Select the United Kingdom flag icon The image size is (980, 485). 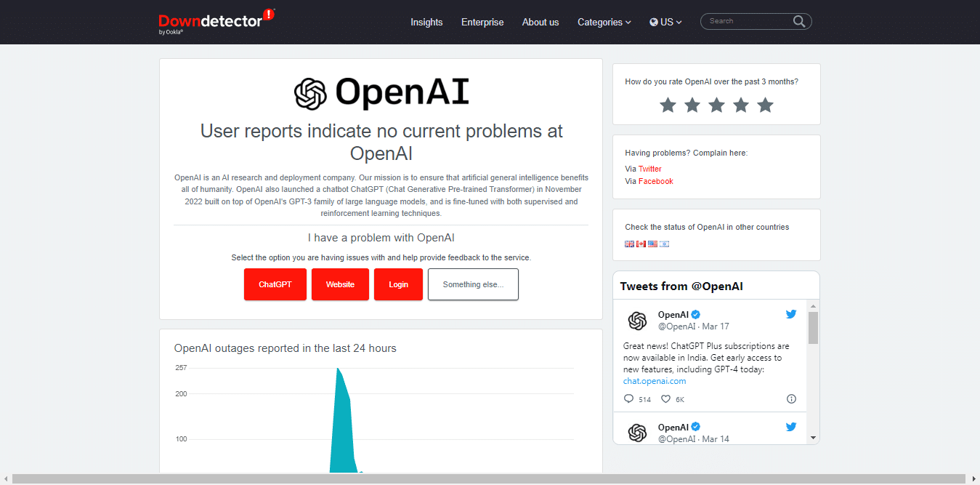[629, 244]
